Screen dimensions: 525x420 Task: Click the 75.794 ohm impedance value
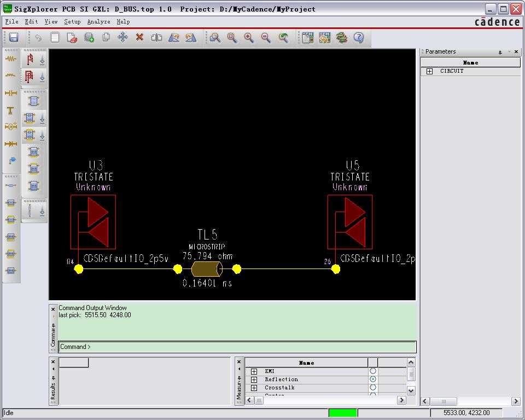coord(208,256)
